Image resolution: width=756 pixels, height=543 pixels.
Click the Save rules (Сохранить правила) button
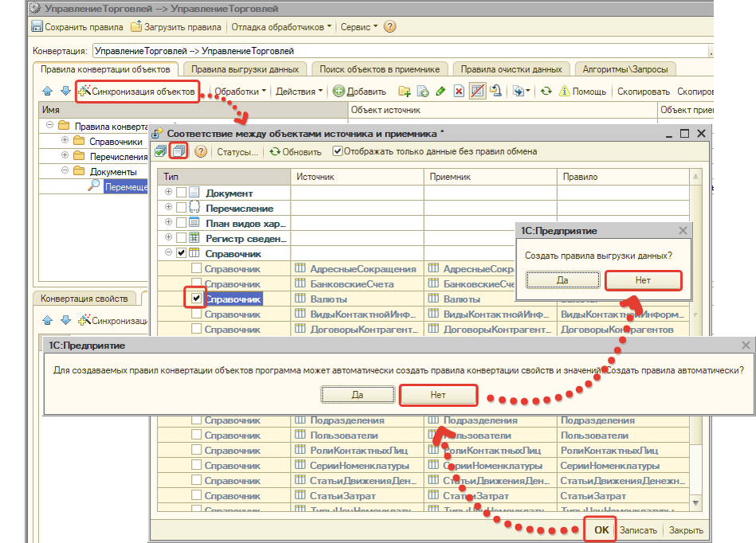tap(77, 27)
